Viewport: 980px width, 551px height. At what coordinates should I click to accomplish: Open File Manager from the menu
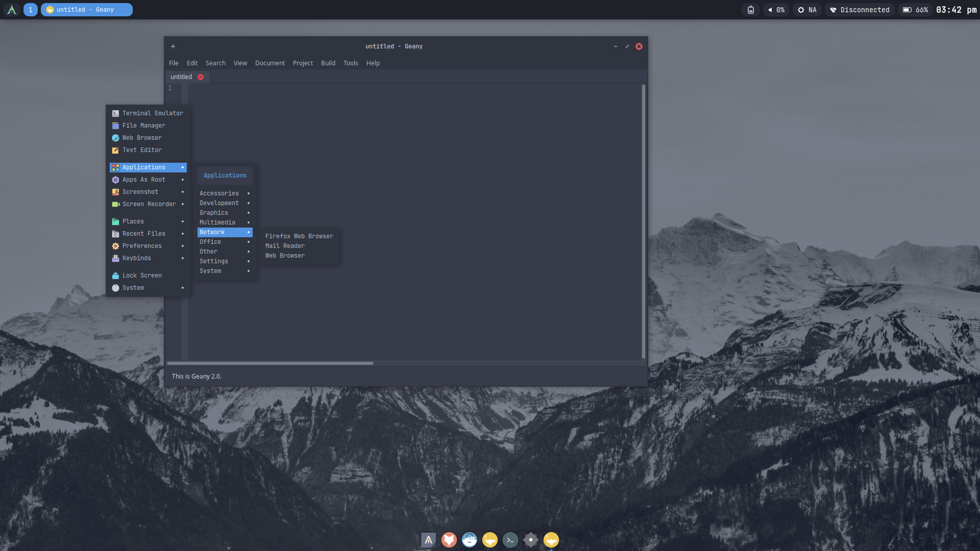pyautogui.click(x=148, y=126)
